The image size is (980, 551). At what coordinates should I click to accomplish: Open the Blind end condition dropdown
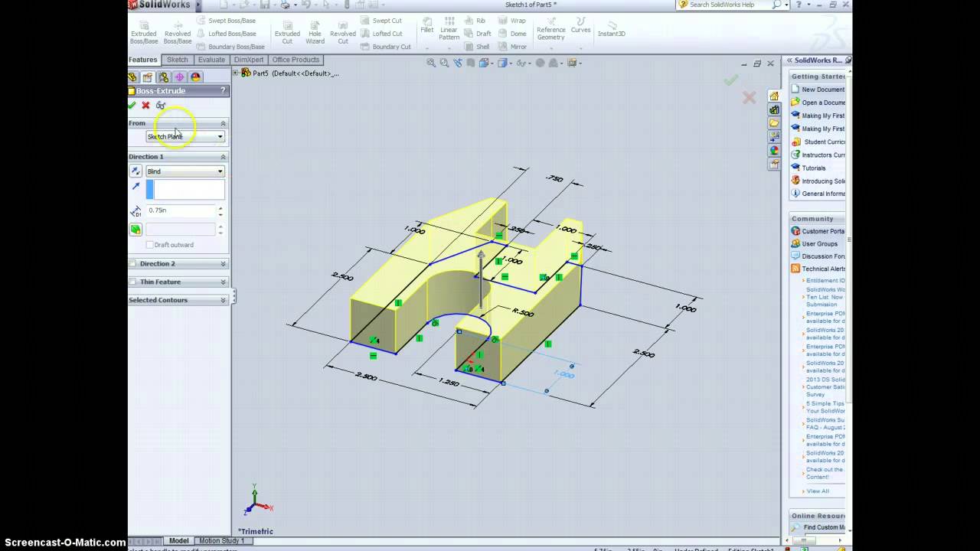[185, 171]
